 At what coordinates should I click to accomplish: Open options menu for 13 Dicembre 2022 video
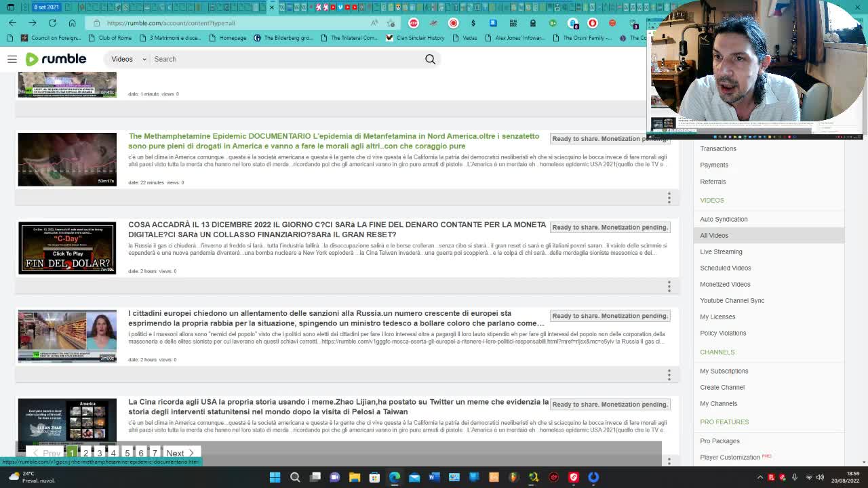coord(669,286)
